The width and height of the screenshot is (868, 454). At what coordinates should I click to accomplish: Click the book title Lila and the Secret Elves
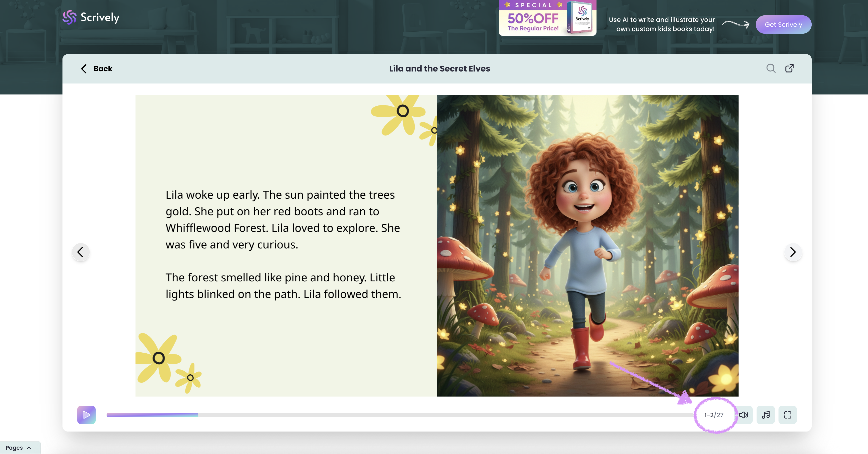tap(439, 69)
